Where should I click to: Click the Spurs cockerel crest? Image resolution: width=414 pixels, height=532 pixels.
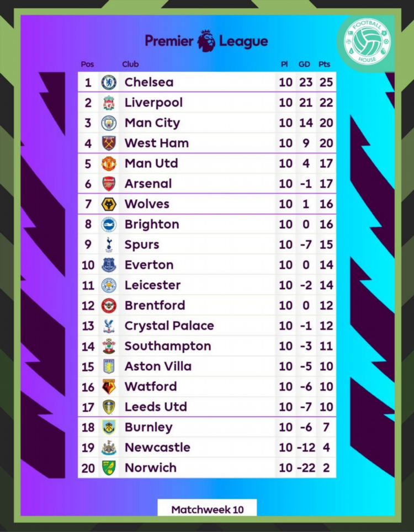[109, 244]
